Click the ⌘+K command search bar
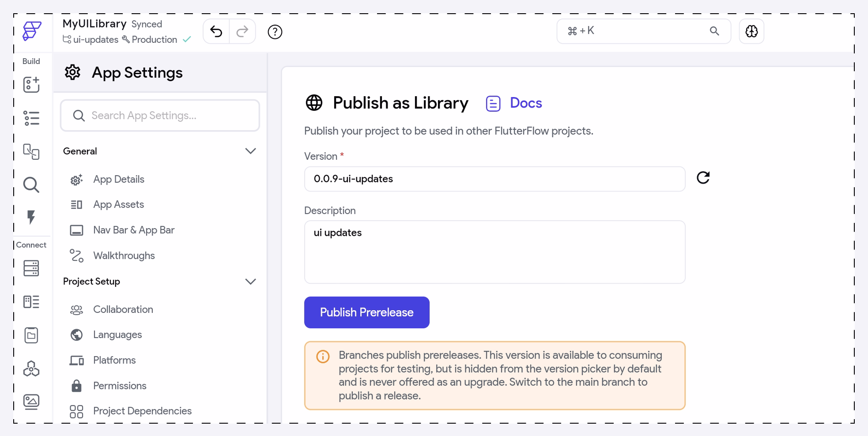 tap(644, 31)
